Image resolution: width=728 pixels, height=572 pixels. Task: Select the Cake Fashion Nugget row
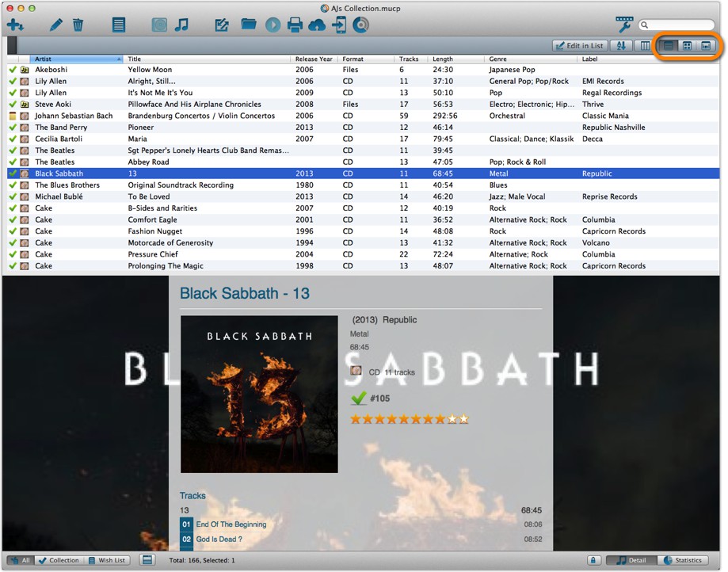pyautogui.click(x=364, y=231)
